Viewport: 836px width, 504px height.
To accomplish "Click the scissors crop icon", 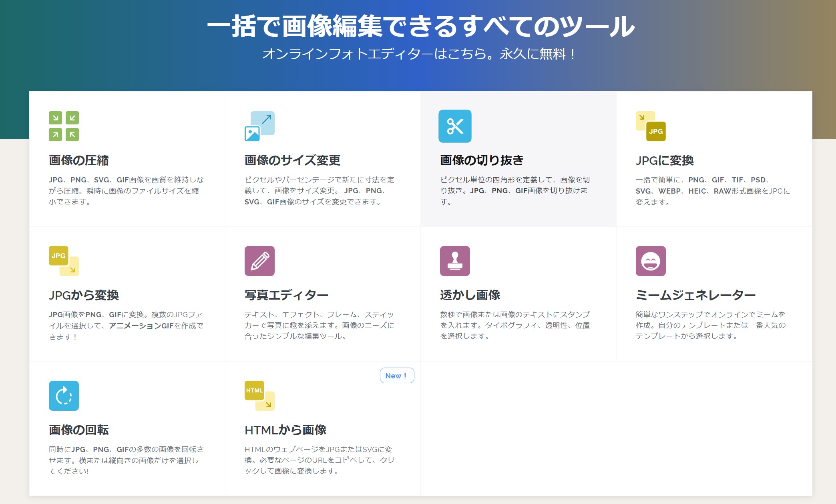I will (x=455, y=126).
